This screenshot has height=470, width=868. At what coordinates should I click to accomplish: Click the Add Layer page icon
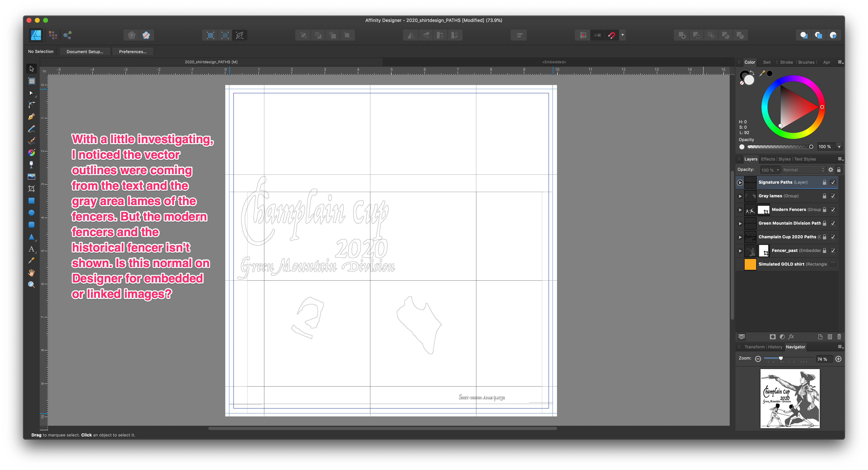pos(820,337)
